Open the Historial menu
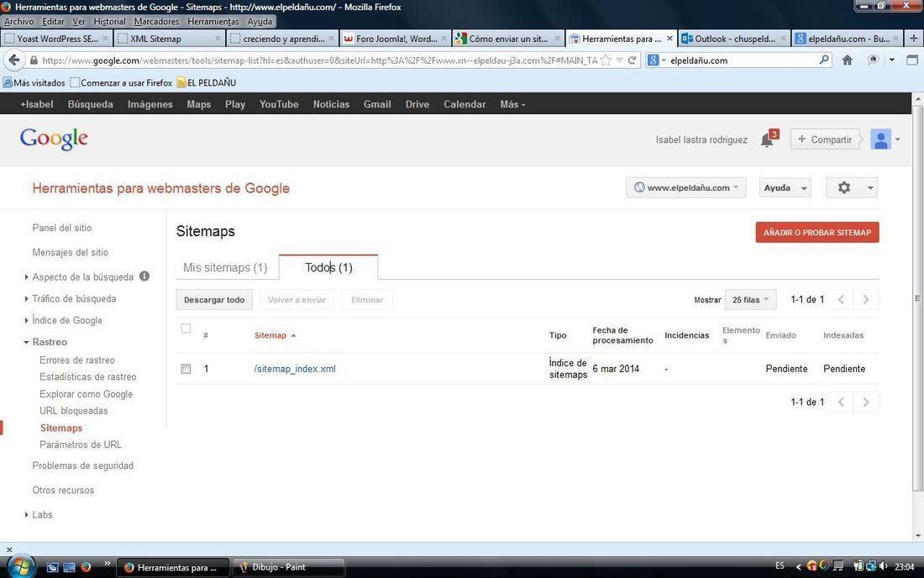Screen dimensions: 924x578 109,21
